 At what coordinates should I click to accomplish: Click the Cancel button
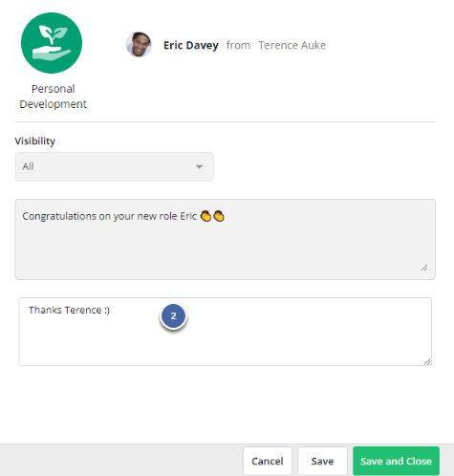[x=268, y=461]
